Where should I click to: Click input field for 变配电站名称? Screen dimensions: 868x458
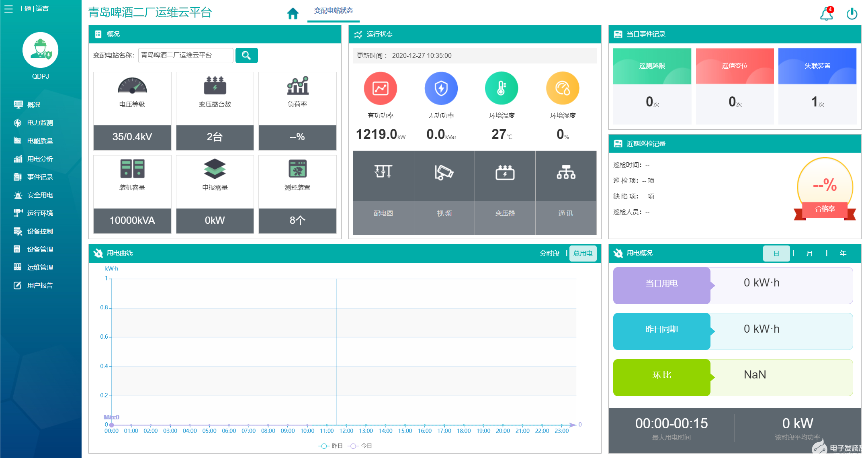pos(184,56)
